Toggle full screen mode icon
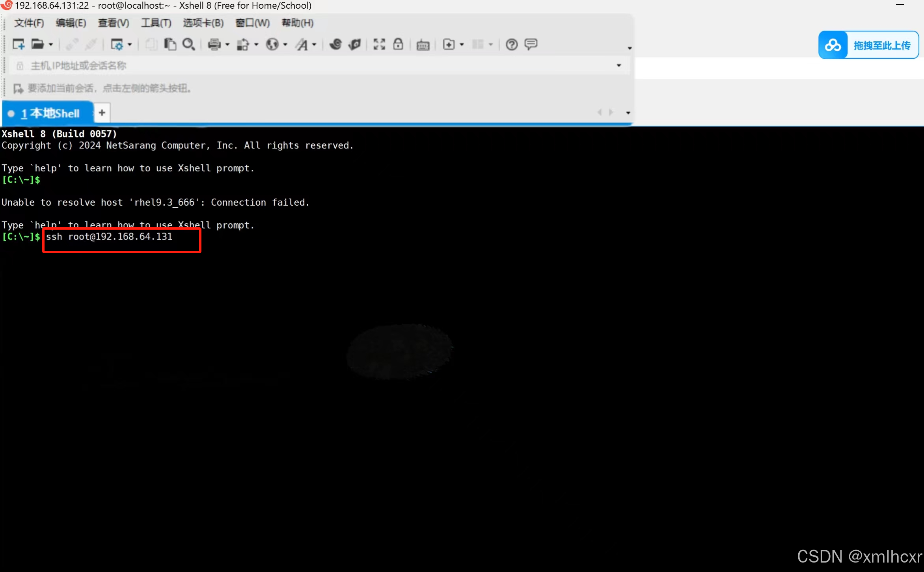Viewport: 924px width, 572px height. pos(379,44)
